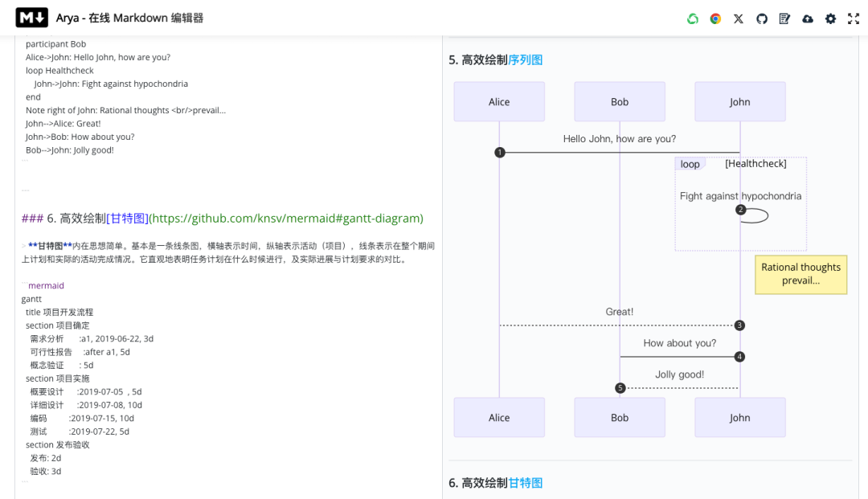Click the lower John participant box
Viewport: 868px width, 499px height.
pos(740,418)
